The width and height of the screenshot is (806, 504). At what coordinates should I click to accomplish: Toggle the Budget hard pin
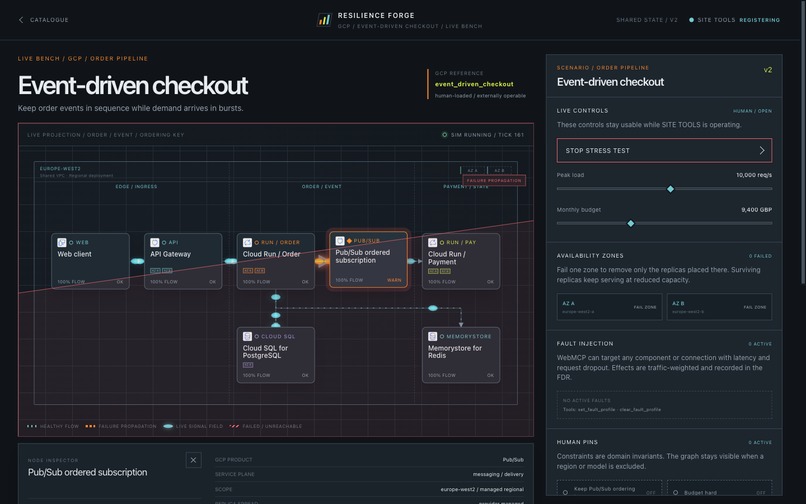coord(719,489)
